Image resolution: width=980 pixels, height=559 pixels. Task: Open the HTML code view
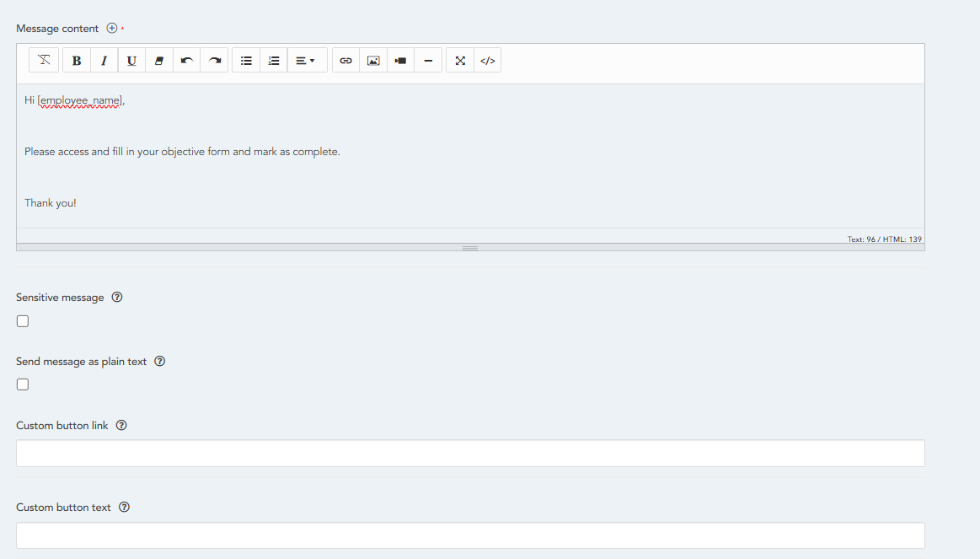tap(488, 61)
